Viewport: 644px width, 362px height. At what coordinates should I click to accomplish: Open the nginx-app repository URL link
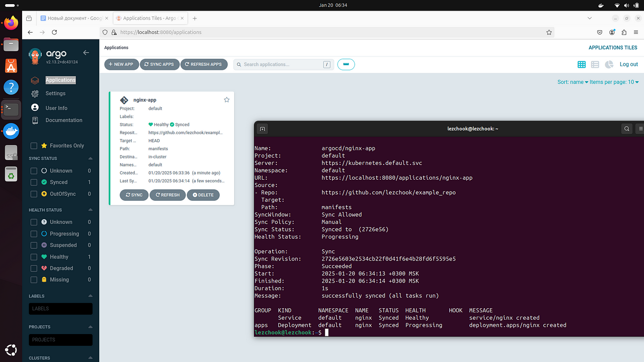pyautogui.click(x=185, y=133)
